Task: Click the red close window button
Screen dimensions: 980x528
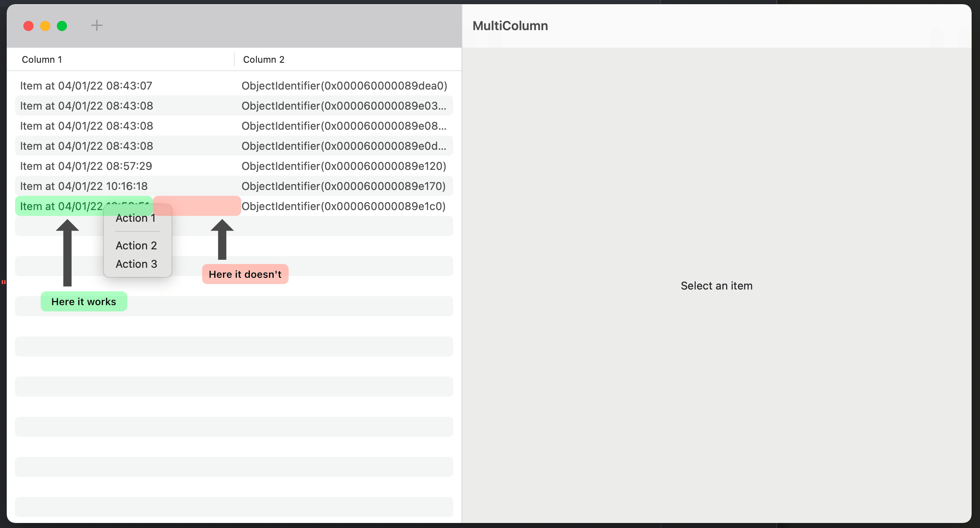Action: pyautogui.click(x=28, y=26)
